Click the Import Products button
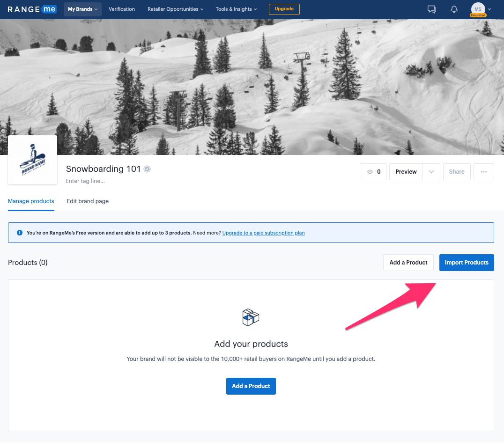 (x=466, y=263)
